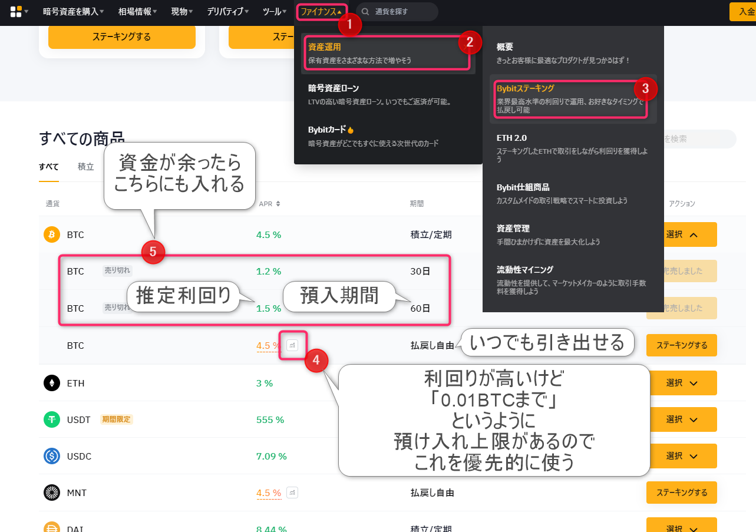Collapse the BTC row with 選択
Viewport: 756px width, 532px height.
click(x=682, y=234)
